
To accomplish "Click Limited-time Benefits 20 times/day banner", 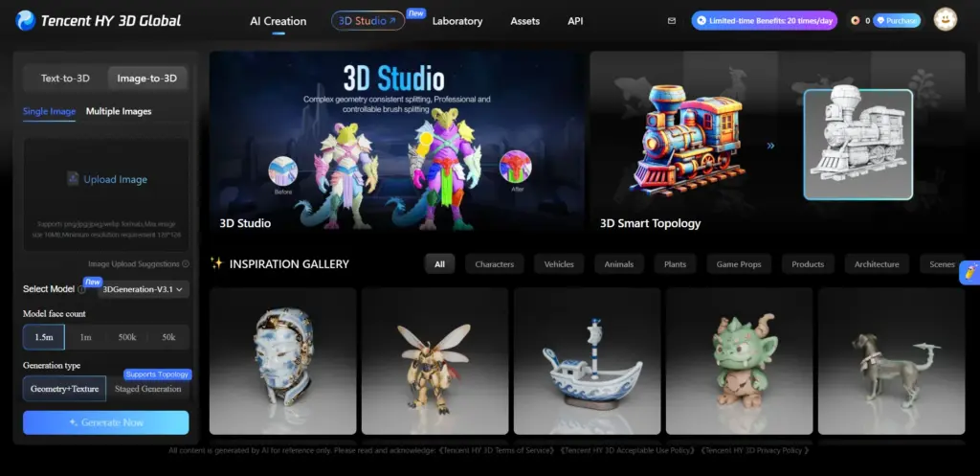I will (x=765, y=21).
